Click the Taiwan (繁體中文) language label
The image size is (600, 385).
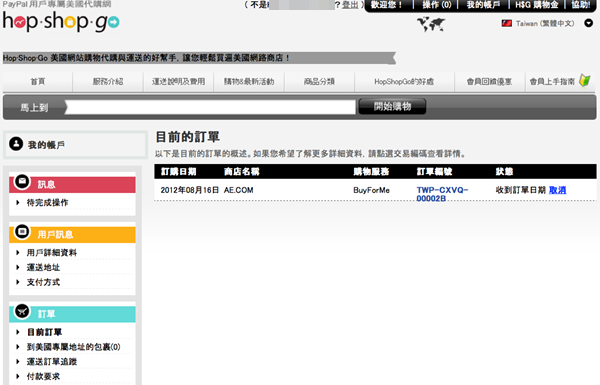pyautogui.click(x=545, y=24)
